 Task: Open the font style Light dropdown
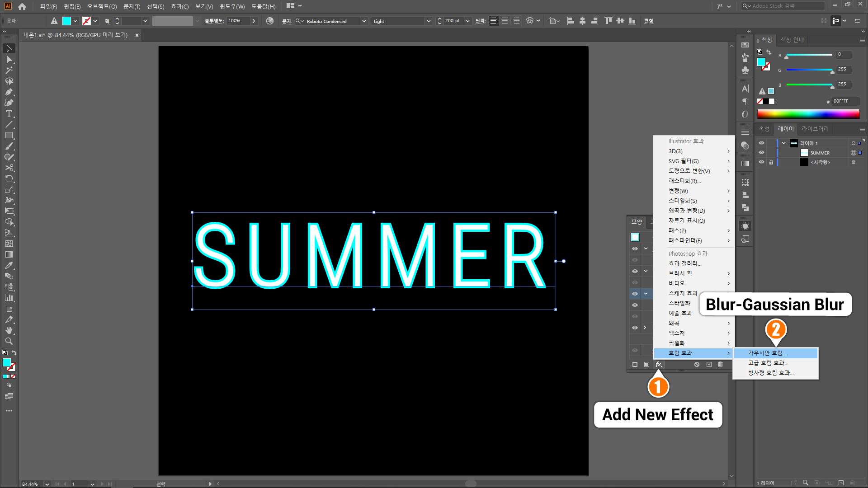click(x=428, y=21)
